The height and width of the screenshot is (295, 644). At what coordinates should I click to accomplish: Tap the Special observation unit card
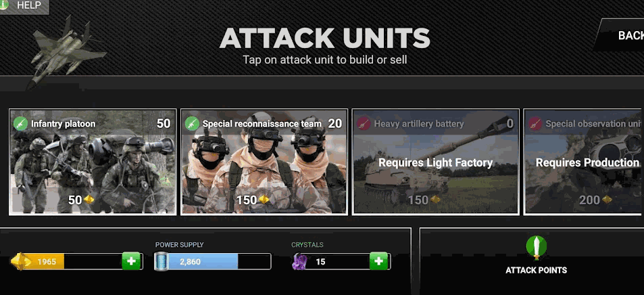coord(584,162)
